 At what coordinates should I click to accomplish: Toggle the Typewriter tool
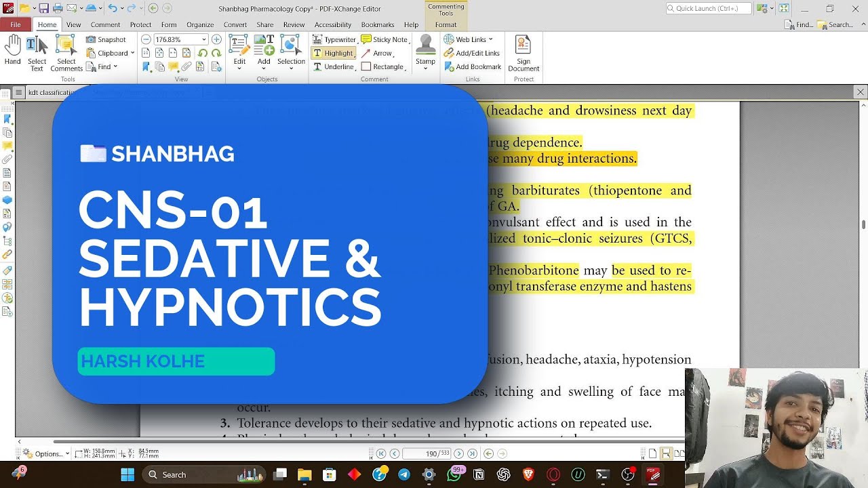click(x=334, y=39)
